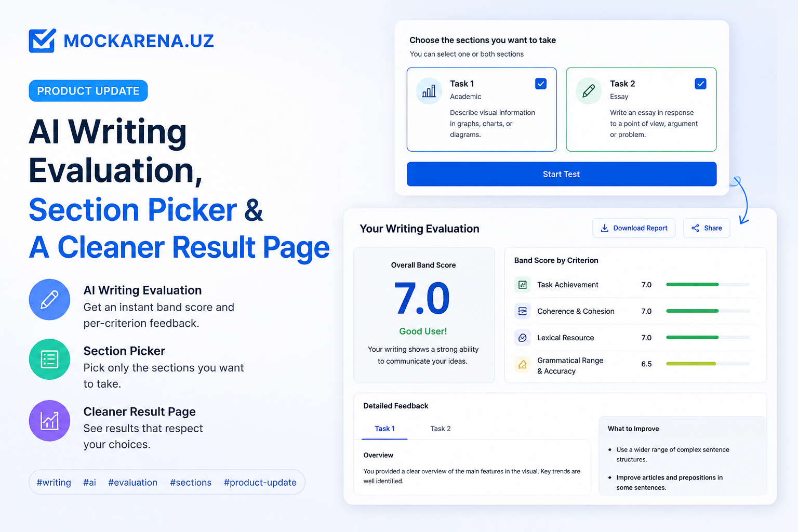The height and width of the screenshot is (532, 798).
Task: Click the 'Overview' feedback heading
Action: (378, 455)
